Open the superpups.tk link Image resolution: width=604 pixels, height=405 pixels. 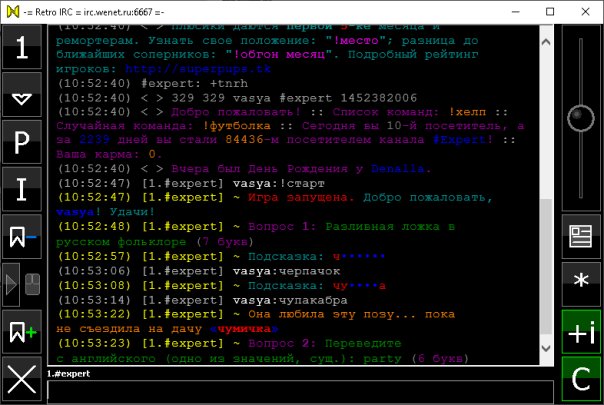click(198, 69)
